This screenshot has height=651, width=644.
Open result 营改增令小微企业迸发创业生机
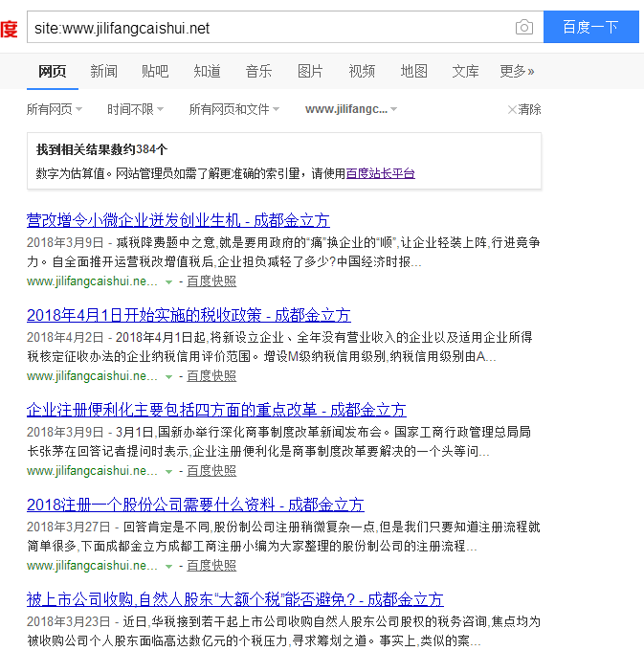click(178, 220)
